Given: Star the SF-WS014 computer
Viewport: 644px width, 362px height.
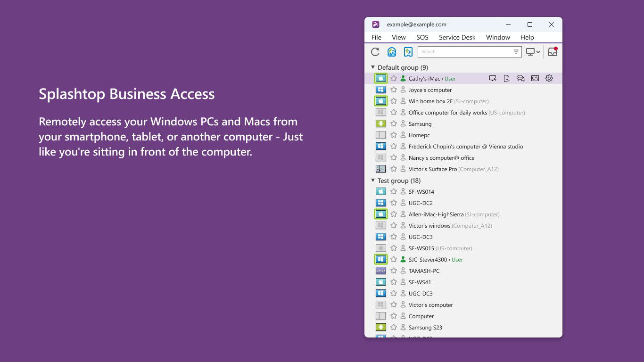Looking at the screenshot, I should [x=394, y=191].
